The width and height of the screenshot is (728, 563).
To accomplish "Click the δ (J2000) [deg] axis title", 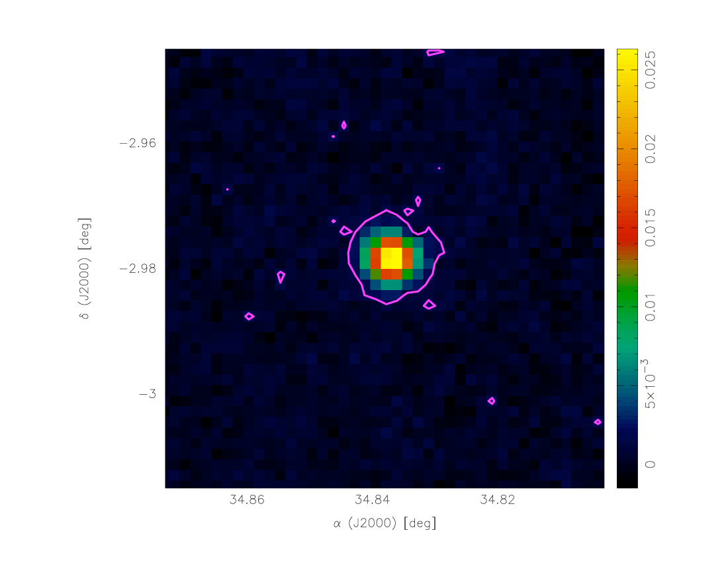I will coord(85,268).
